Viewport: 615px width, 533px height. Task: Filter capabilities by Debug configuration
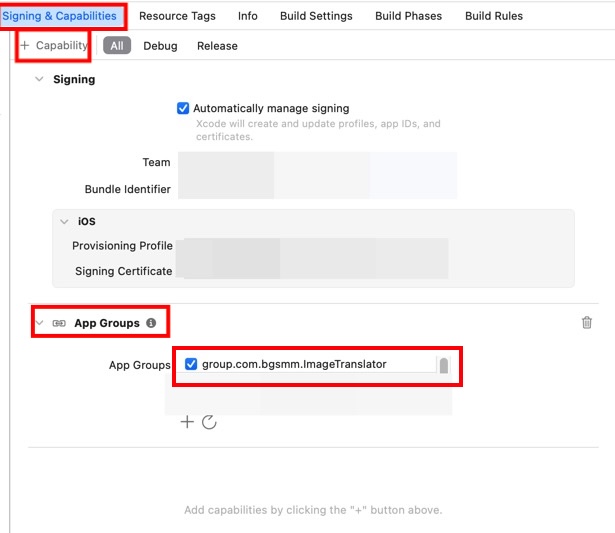tap(160, 46)
